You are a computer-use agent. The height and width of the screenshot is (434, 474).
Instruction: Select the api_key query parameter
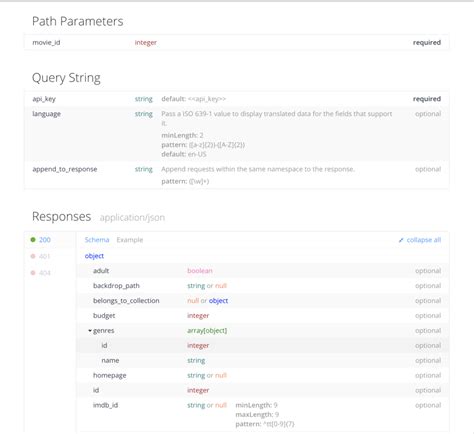point(44,99)
